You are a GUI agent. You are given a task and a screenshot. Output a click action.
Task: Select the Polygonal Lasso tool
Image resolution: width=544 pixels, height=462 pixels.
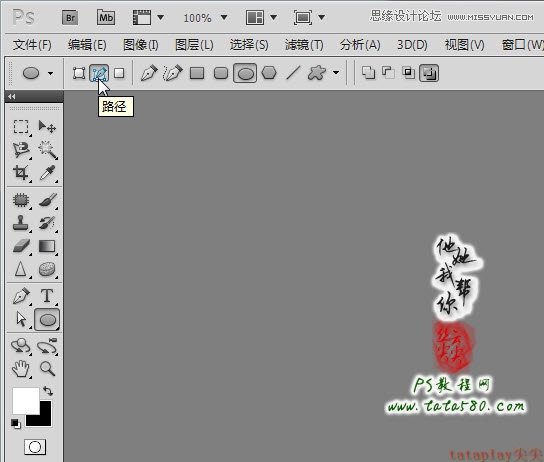21,150
